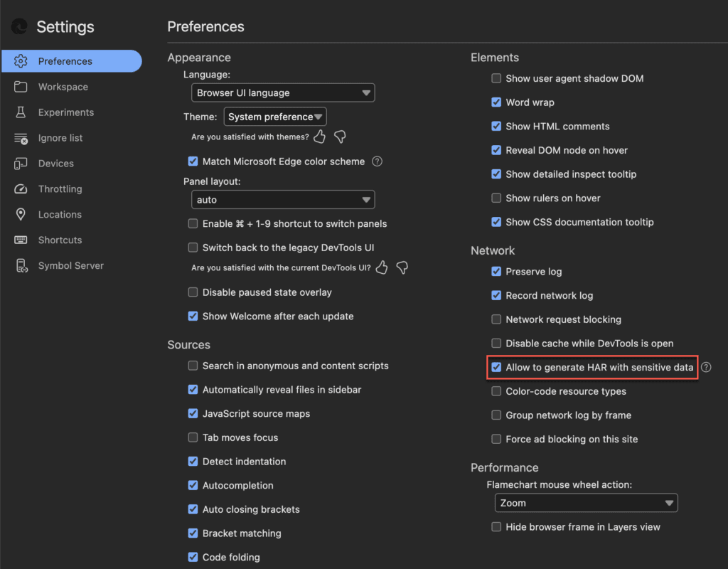Image resolution: width=728 pixels, height=569 pixels.
Task: Click the help icon next to HAR setting
Action: (x=706, y=367)
